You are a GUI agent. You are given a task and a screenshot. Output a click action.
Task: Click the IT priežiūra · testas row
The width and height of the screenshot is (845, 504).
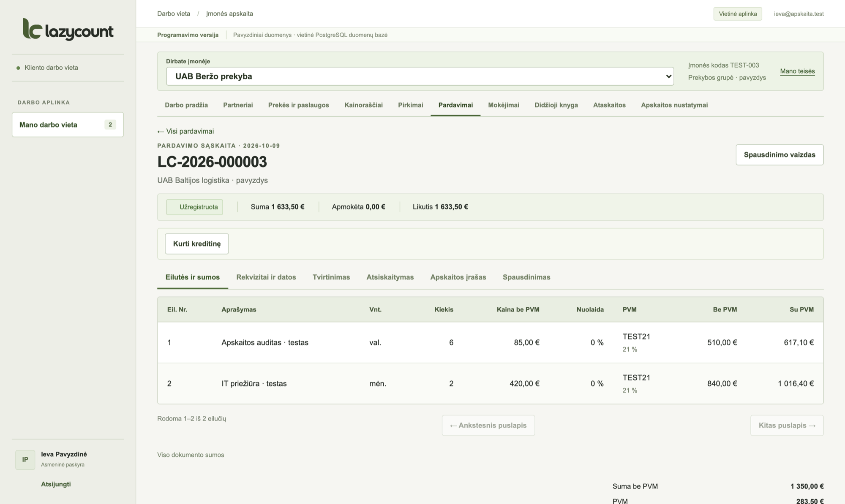click(x=491, y=384)
